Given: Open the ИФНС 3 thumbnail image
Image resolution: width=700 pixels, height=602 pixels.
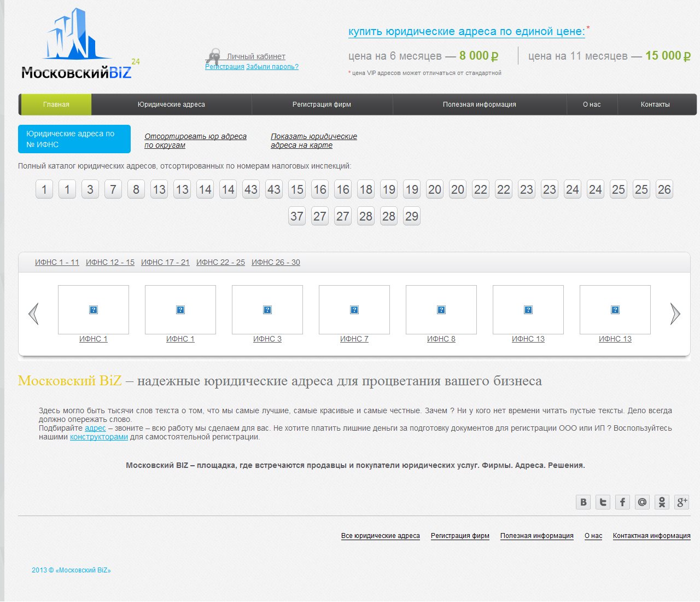Looking at the screenshot, I should (267, 310).
